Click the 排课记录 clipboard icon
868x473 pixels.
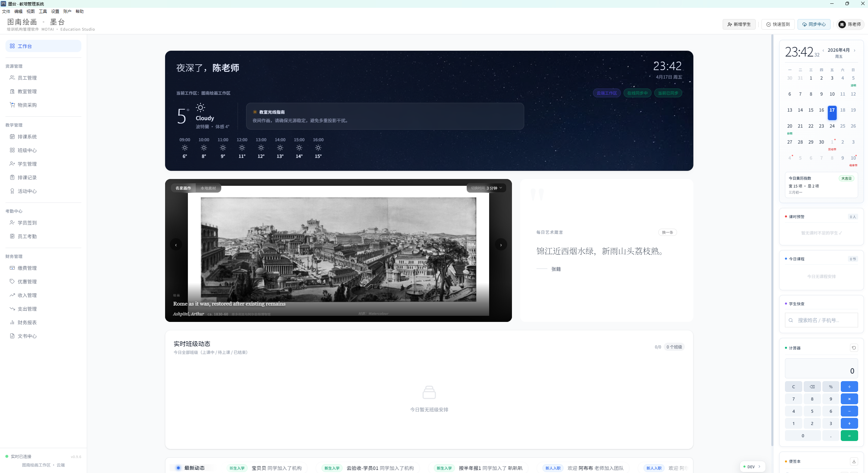[x=12, y=177]
